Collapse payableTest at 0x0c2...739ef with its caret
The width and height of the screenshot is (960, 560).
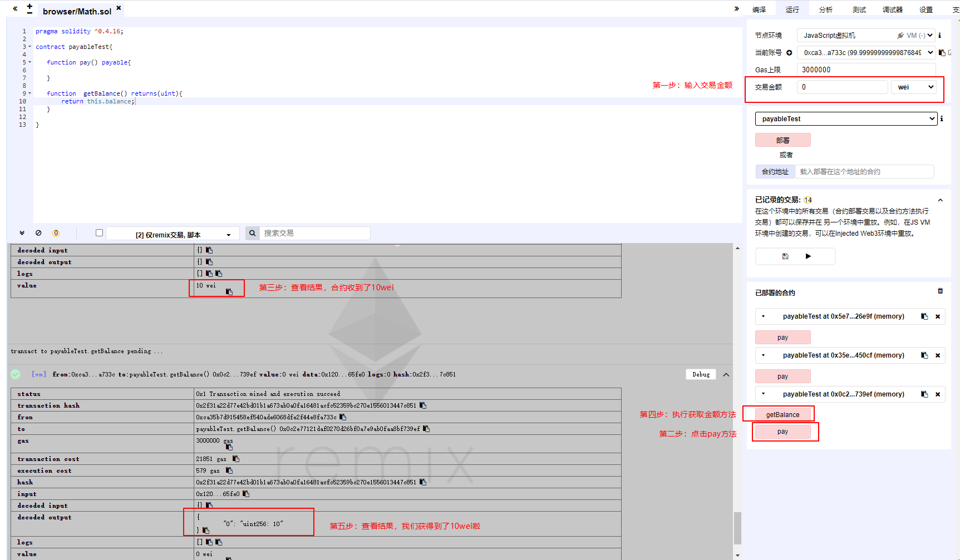[764, 394]
